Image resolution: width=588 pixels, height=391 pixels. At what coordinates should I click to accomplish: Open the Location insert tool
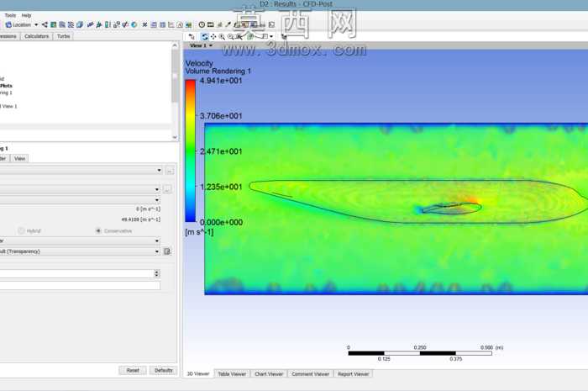click(x=18, y=24)
